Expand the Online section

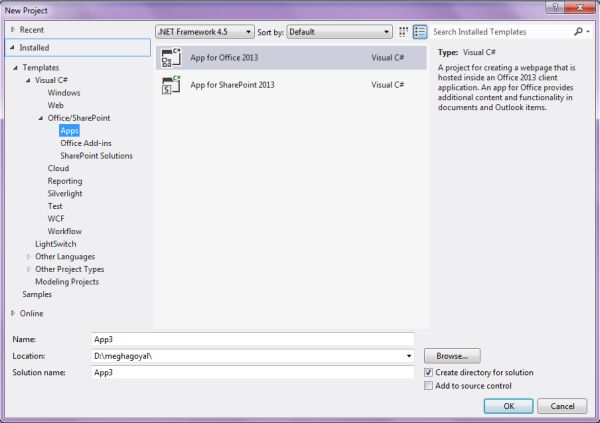pos(13,313)
